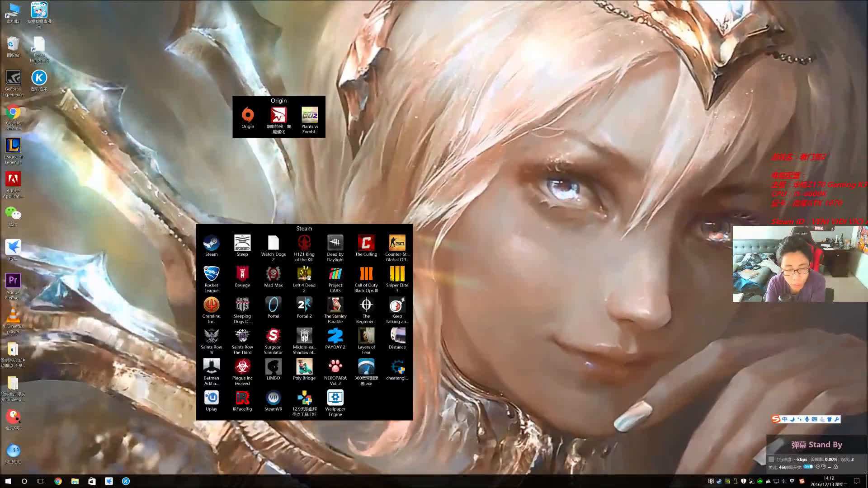Screen dimensions: 868x488
Task: Open the Mirror's Edge icon in Origin group
Action: point(279,121)
